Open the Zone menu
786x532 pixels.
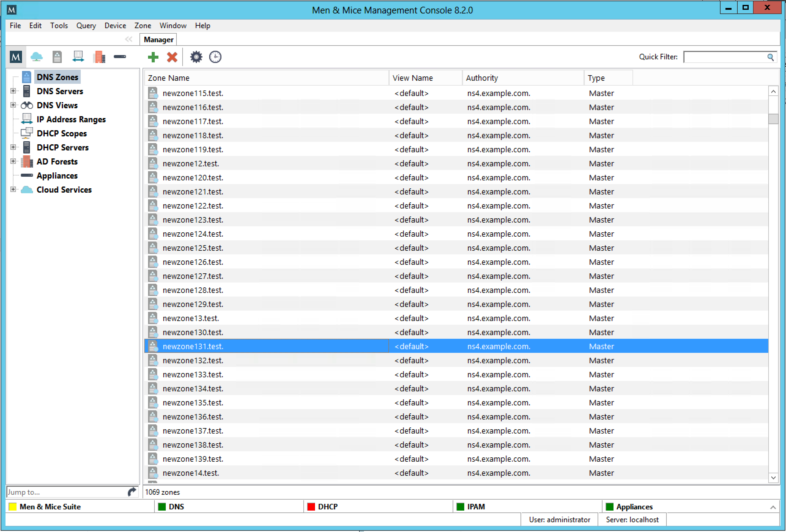(x=143, y=26)
